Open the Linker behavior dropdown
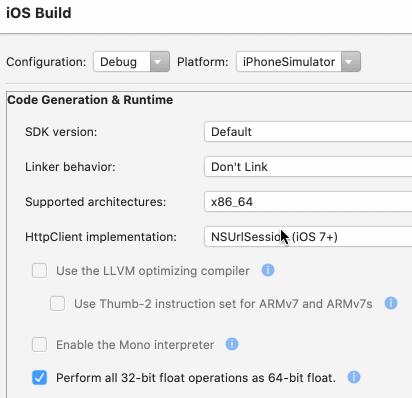 point(308,167)
